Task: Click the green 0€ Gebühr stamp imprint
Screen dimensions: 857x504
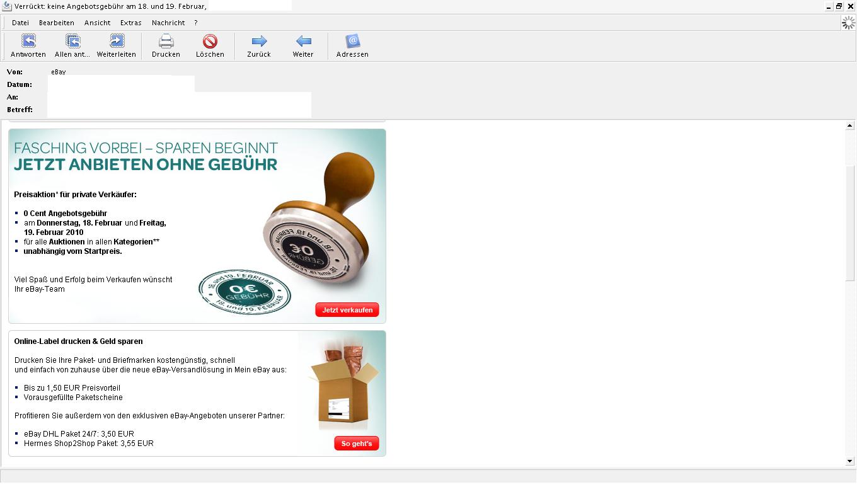Action: (244, 292)
